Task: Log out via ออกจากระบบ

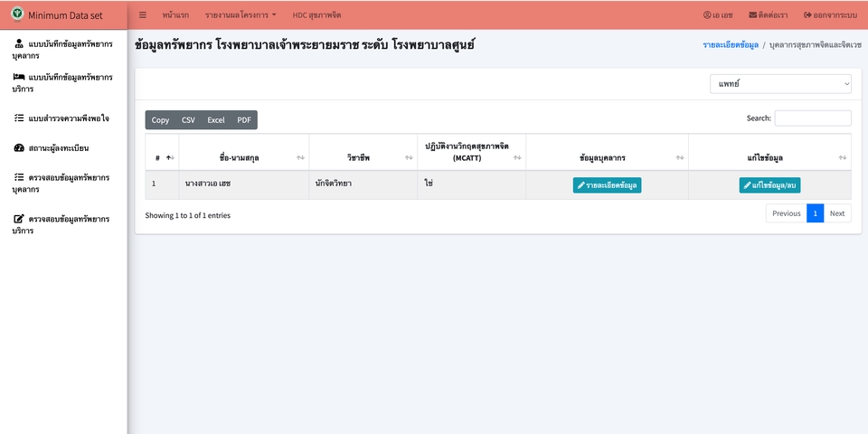Action: [830, 15]
